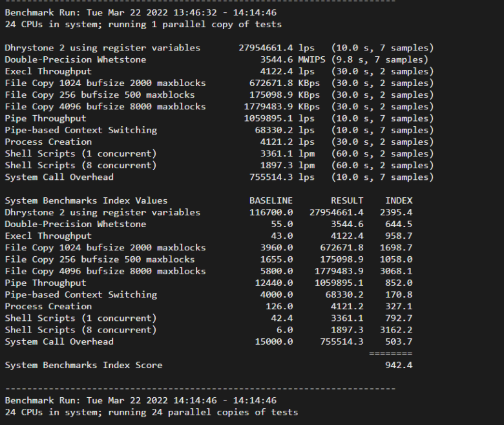The width and height of the screenshot is (504, 425).
Task: Click the Process Creation baseline 126.0
Action: click(x=279, y=307)
